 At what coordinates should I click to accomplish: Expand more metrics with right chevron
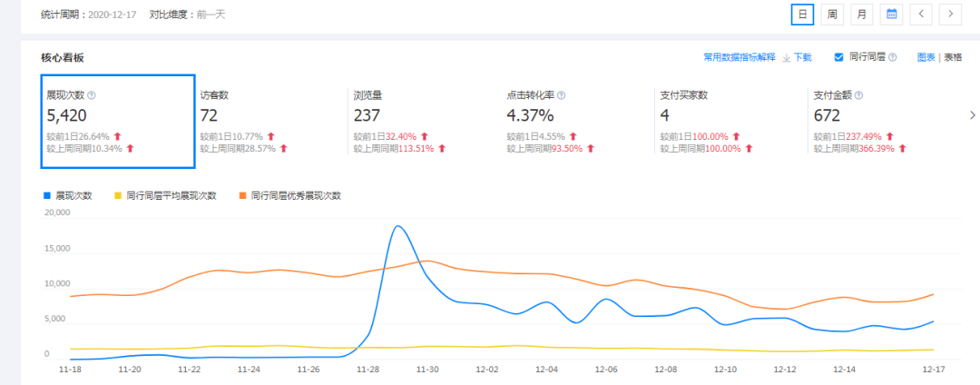point(973,115)
